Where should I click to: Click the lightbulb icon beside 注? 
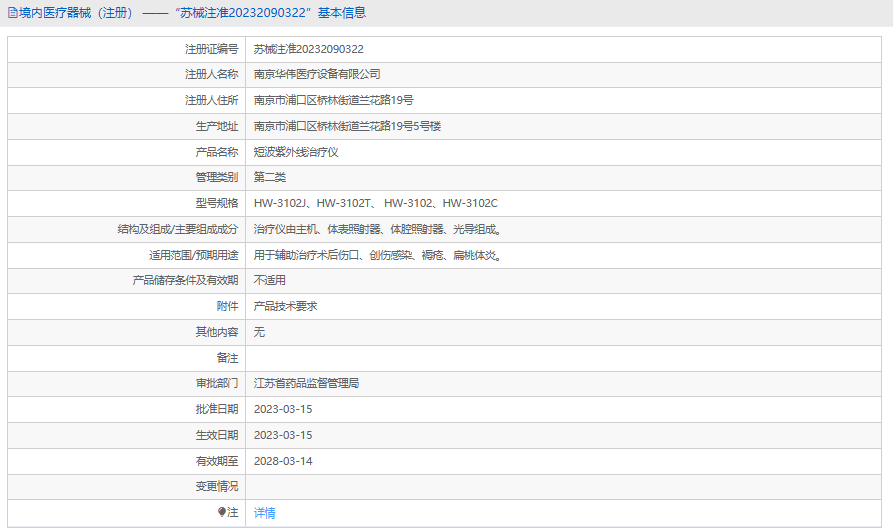point(222,512)
